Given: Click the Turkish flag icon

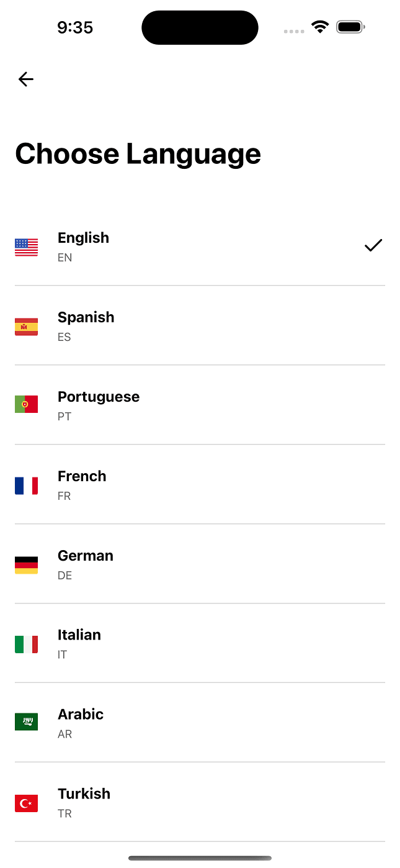Looking at the screenshot, I should click(x=26, y=803).
